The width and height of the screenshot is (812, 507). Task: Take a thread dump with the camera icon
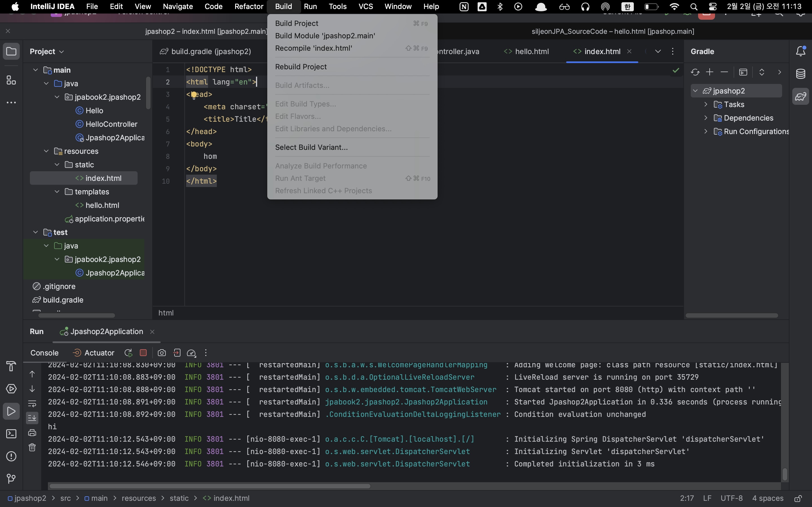(162, 353)
